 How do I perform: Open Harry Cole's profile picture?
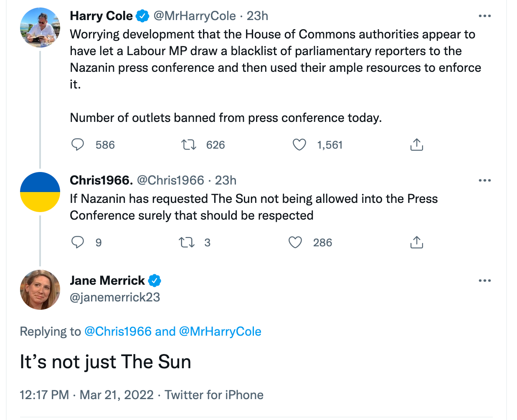tap(40, 28)
